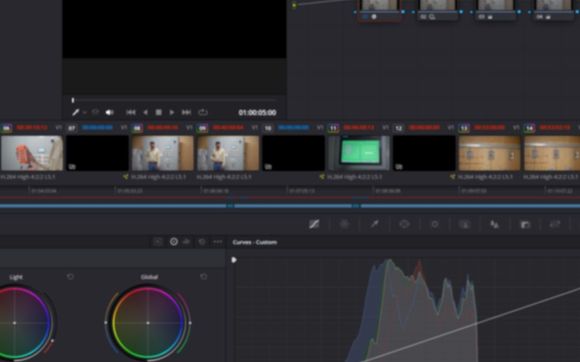Select clip 14 wooden wall thumbnail
Viewport: 580px width, 362px height.
click(x=552, y=153)
